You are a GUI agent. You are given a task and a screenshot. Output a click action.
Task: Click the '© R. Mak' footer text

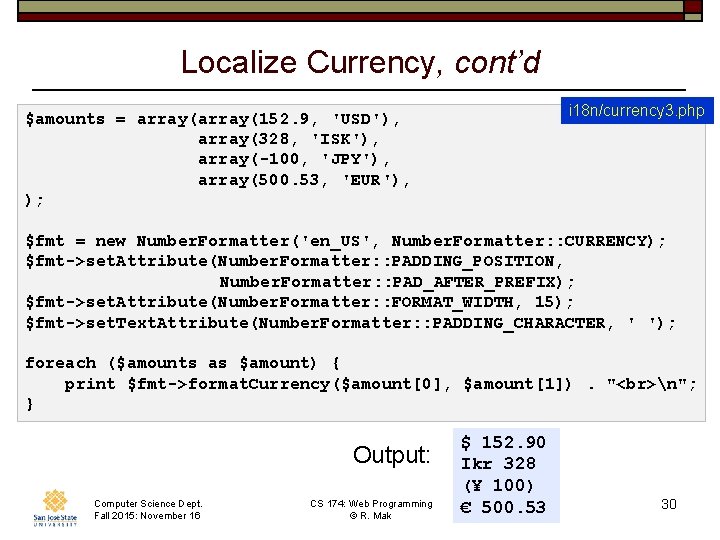371,516
